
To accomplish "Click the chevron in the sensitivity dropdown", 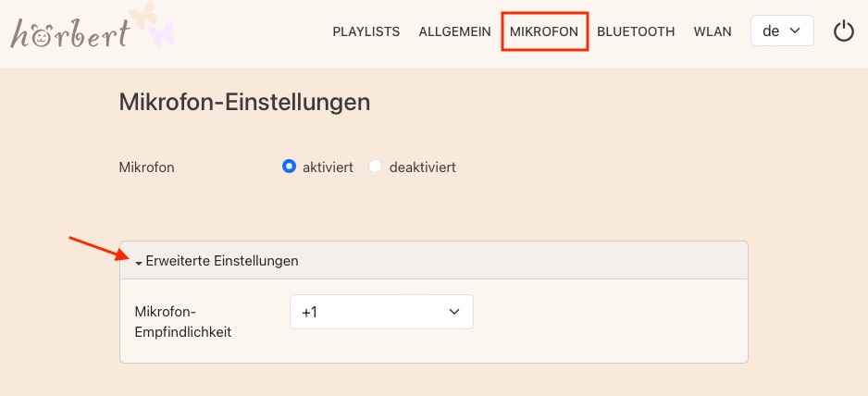I will click(453, 313).
